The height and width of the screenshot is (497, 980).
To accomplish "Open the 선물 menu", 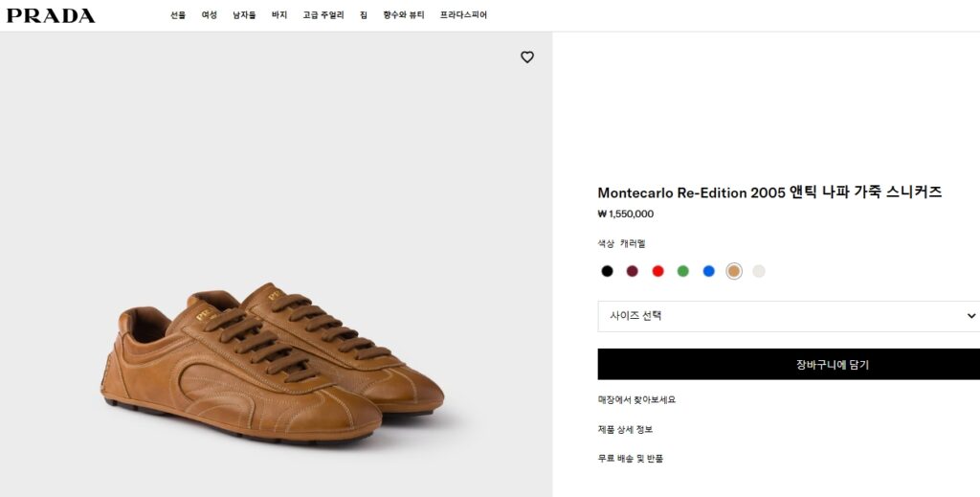I will tap(178, 15).
